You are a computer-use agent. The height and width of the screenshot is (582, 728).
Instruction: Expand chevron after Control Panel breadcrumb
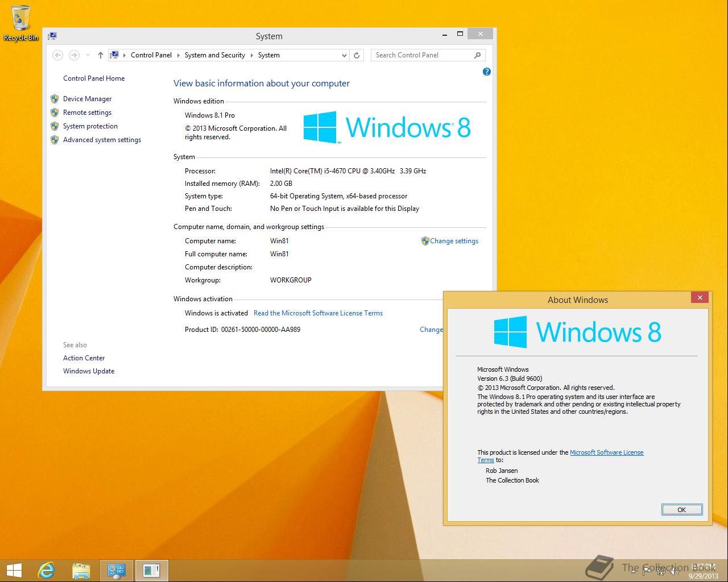click(178, 55)
